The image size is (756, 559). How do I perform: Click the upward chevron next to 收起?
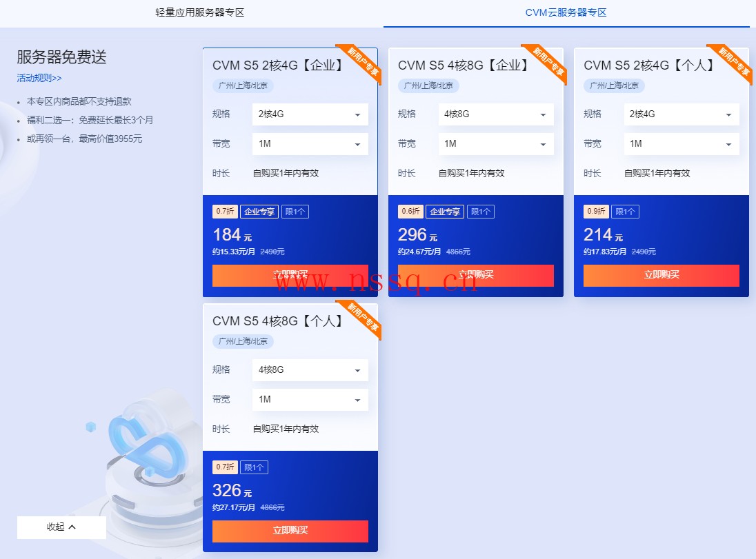tap(72, 527)
